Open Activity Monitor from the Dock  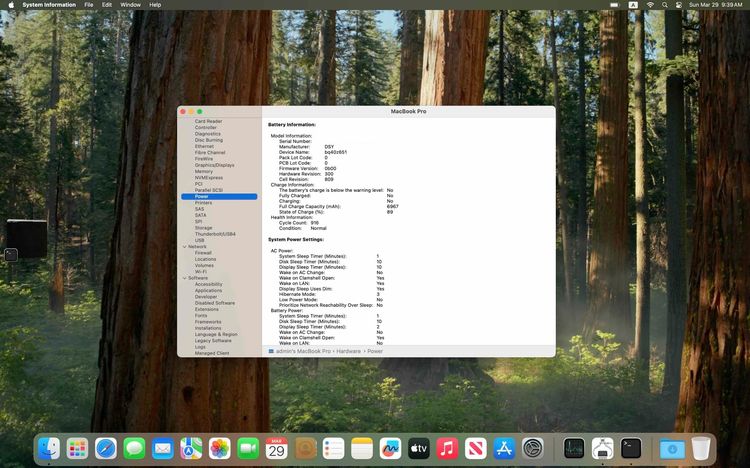pyautogui.click(x=574, y=448)
